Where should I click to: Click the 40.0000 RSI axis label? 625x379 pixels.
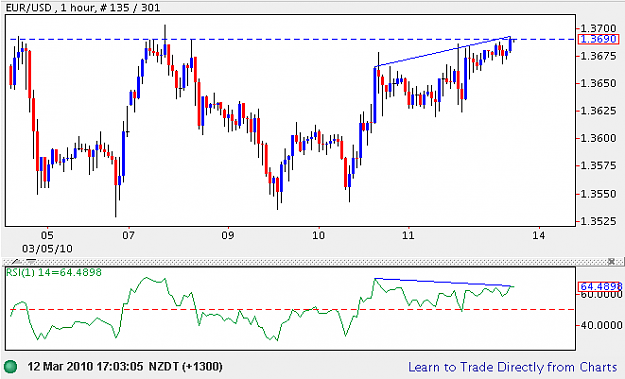(601, 325)
